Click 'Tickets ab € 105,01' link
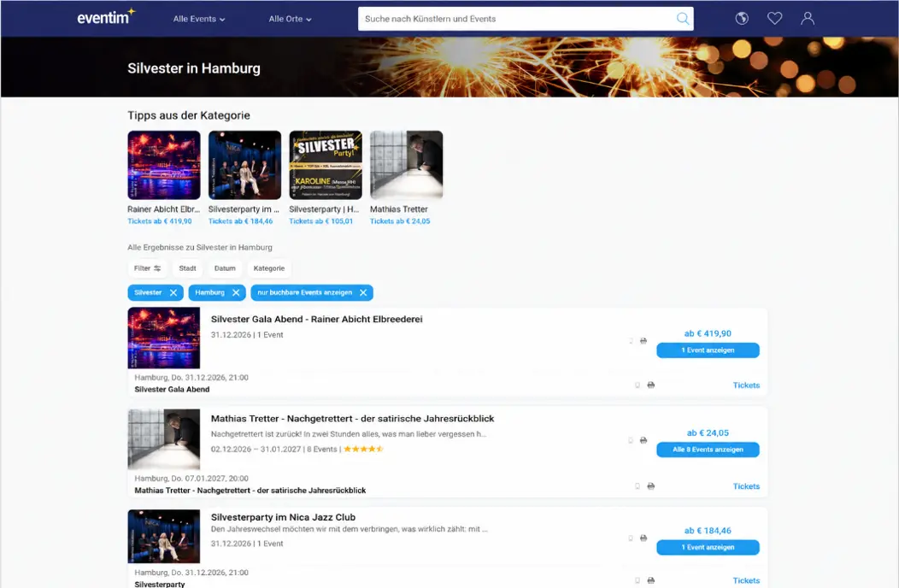Viewport: 899px width, 588px height. pos(321,220)
